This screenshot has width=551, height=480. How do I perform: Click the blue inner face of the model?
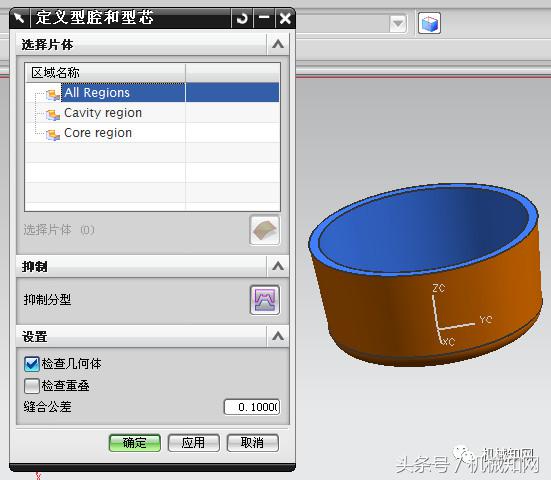pos(422,230)
